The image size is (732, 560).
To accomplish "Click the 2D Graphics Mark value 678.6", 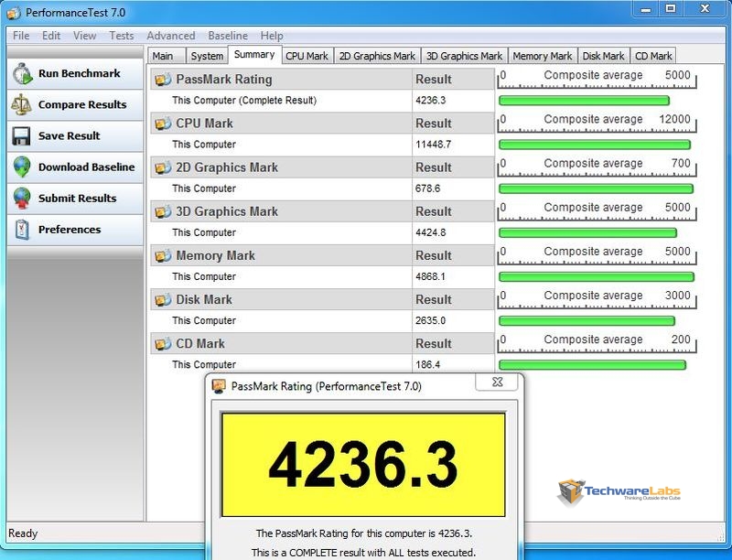I will pos(427,188).
